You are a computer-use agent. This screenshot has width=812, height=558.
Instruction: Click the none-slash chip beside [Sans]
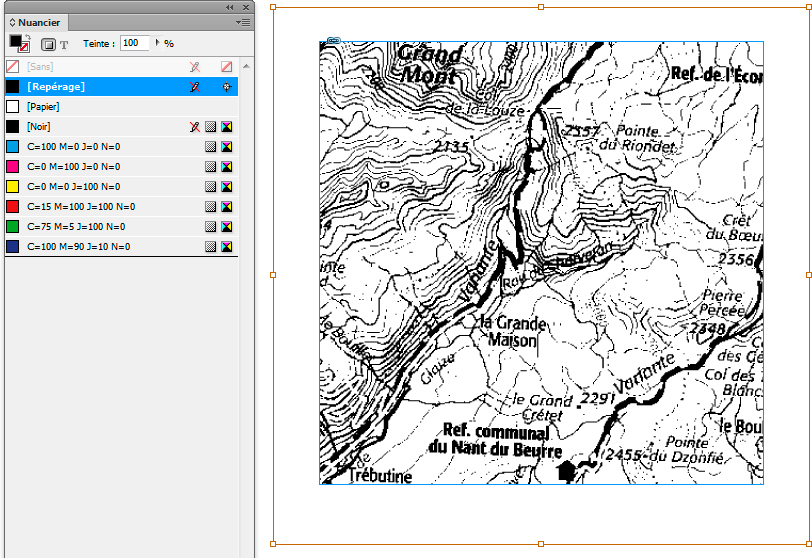coord(12,67)
